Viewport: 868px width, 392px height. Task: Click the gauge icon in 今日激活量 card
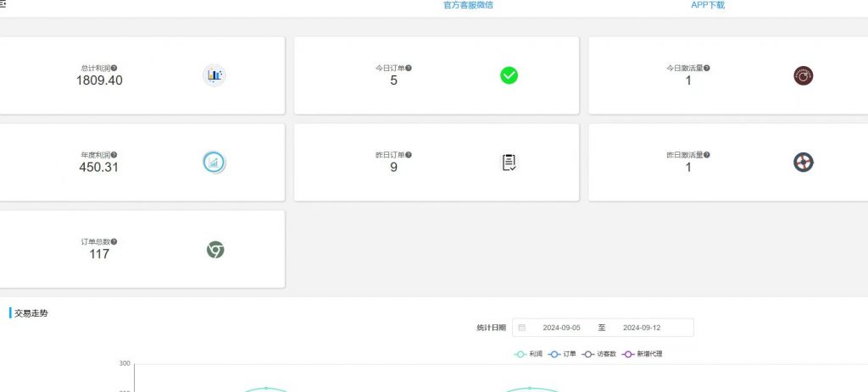click(x=803, y=75)
